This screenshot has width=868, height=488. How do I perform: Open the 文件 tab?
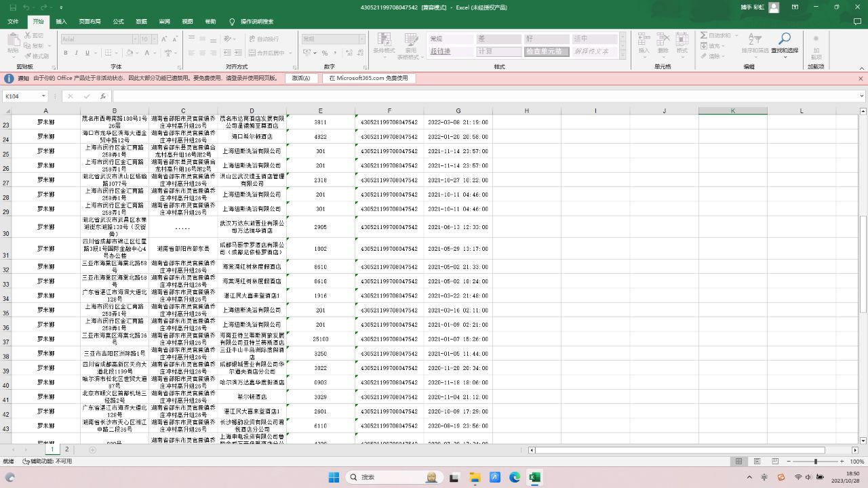click(13, 22)
